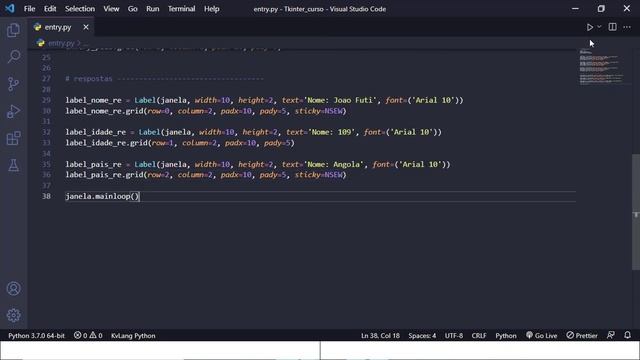Image resolution: width=640 pixels, height=360 pixels.
Task: Open the Accounts menu icon
Action: pyautogui.click(x=13, y=289)
